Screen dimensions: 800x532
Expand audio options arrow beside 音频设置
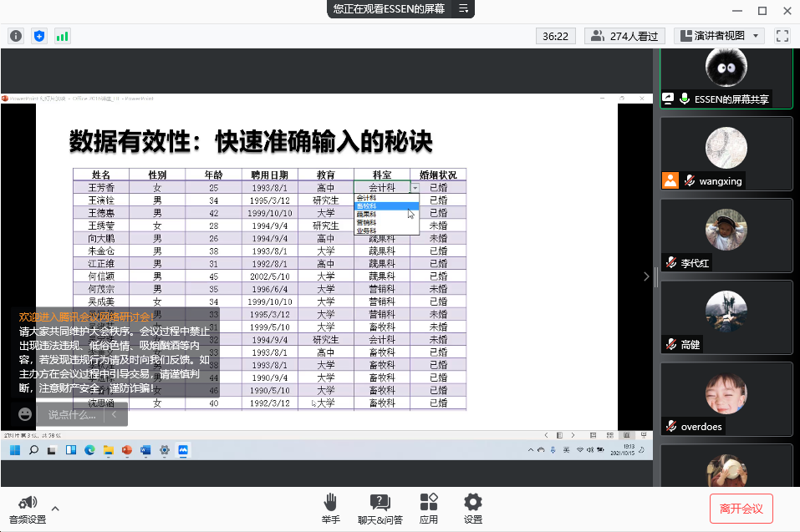(55, 508)
